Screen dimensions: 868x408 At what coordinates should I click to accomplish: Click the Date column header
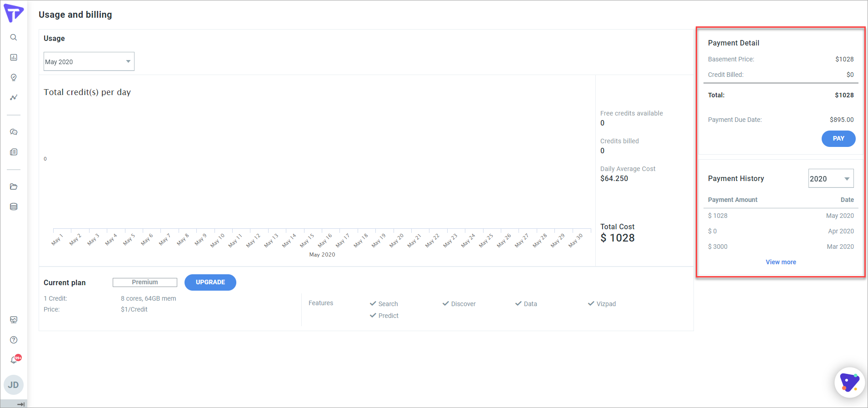point(847,200)
